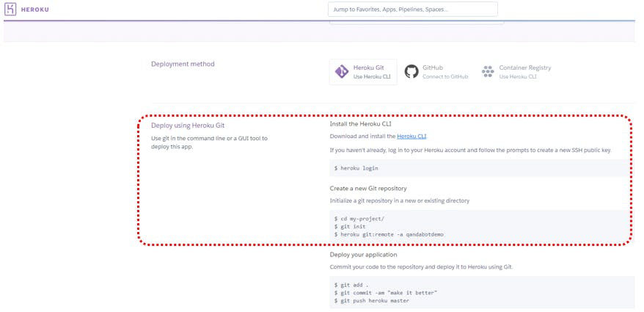Click the '$ git push heroku master' line

[x=372, y=300]
